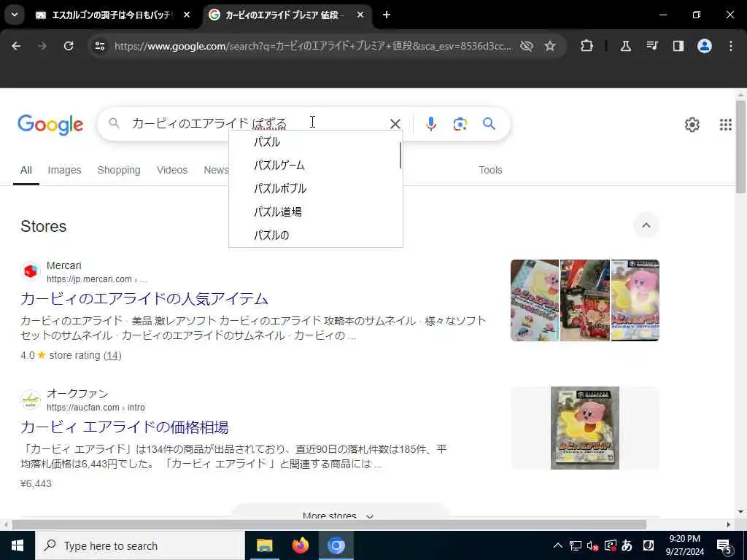Click the IME candidate list scrollbar

[x=400, y=155]
